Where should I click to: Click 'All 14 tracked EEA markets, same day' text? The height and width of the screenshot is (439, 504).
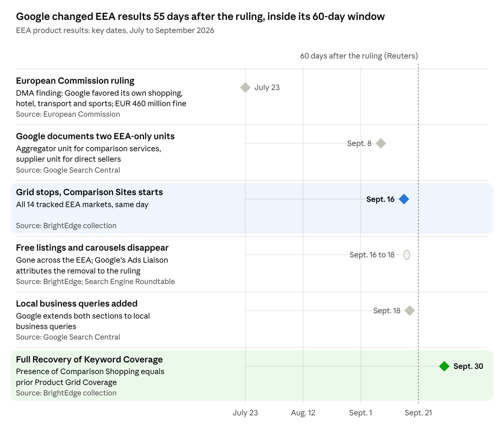(x=82, y=204)
